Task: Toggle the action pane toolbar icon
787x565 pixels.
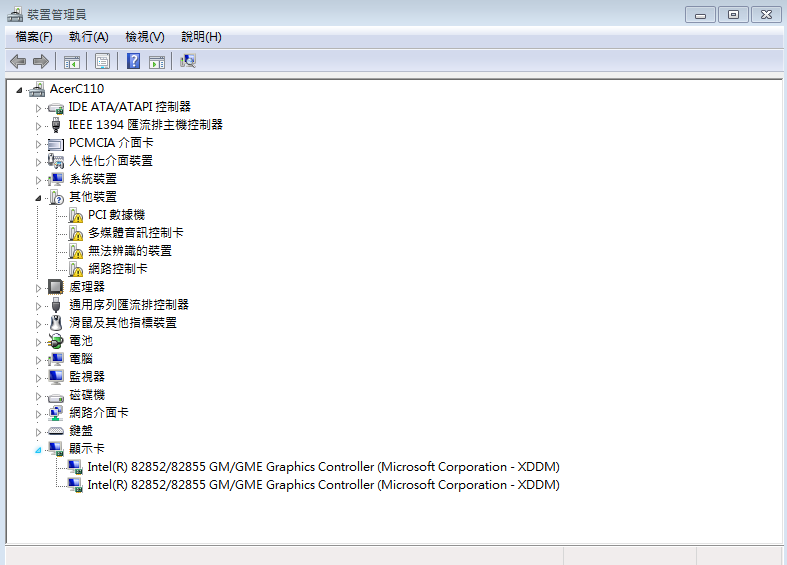Action: click(157, 62)
